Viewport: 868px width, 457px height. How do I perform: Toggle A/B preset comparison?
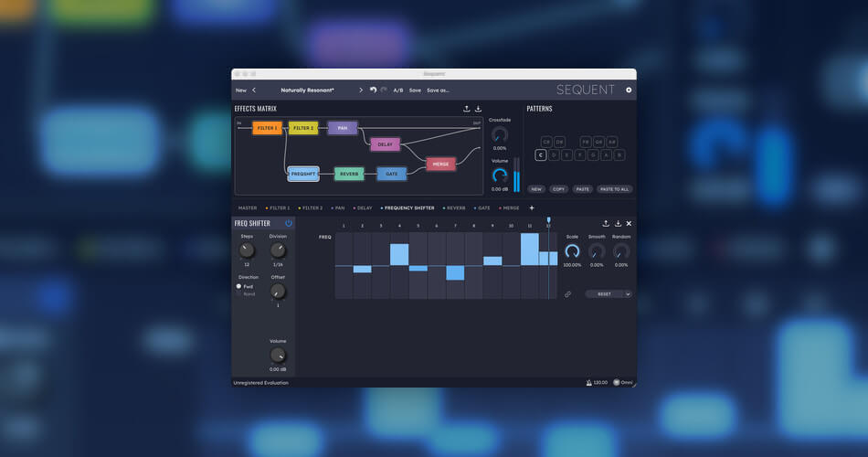[x=398, y=90]
